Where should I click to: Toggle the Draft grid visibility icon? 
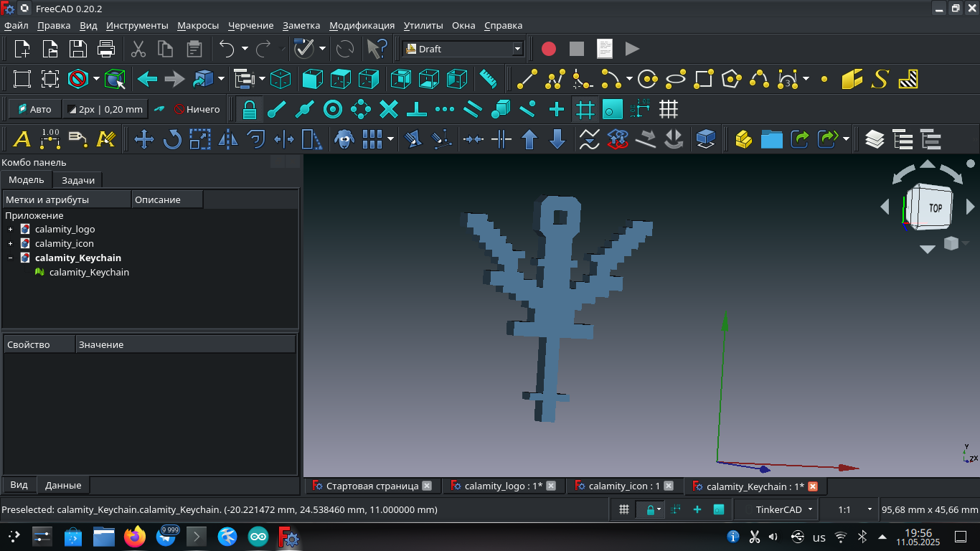coord(669,109)
